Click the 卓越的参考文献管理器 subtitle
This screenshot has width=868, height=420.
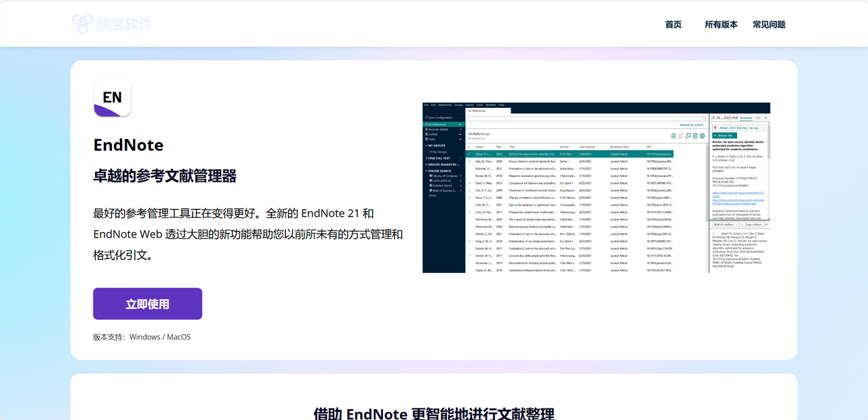(x=165, y=176)
